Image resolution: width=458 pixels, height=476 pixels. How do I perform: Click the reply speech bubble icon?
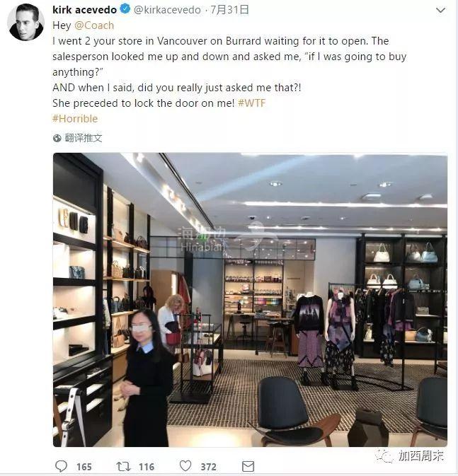point(61,466)
